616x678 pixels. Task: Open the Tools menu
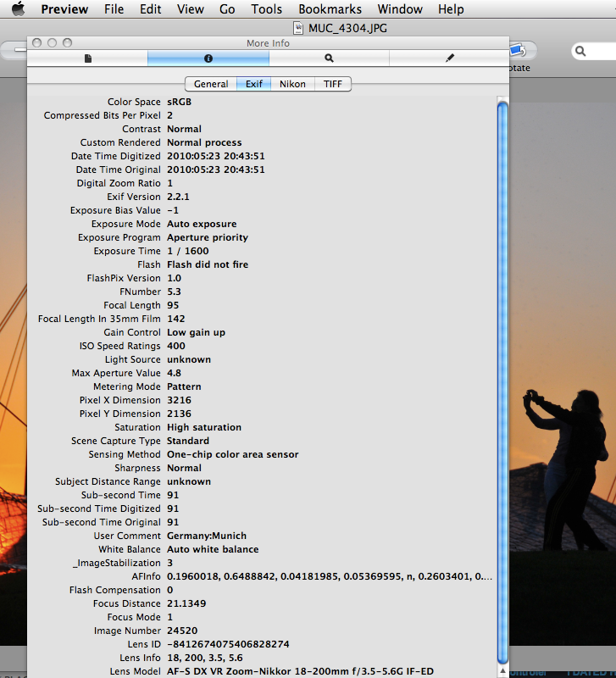pos(267,9)
